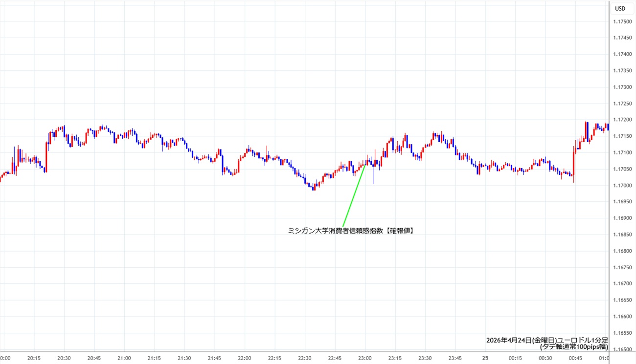Click the 23:45 time axis label
The height and width of the screenshot is (364, 636).
(455, 358)
